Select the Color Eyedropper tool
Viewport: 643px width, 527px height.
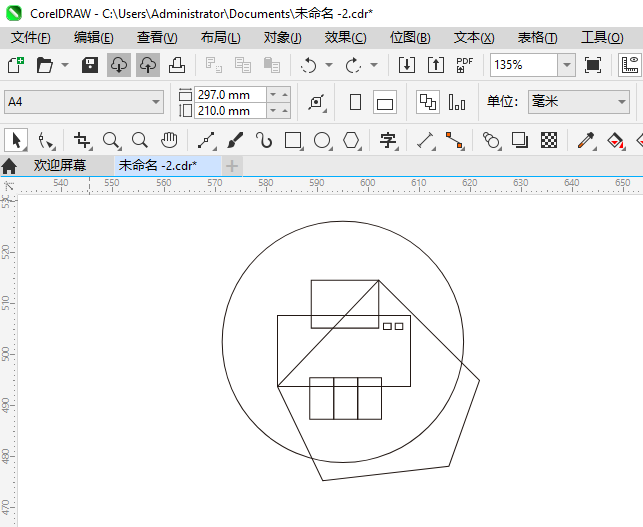pos(586,140)
